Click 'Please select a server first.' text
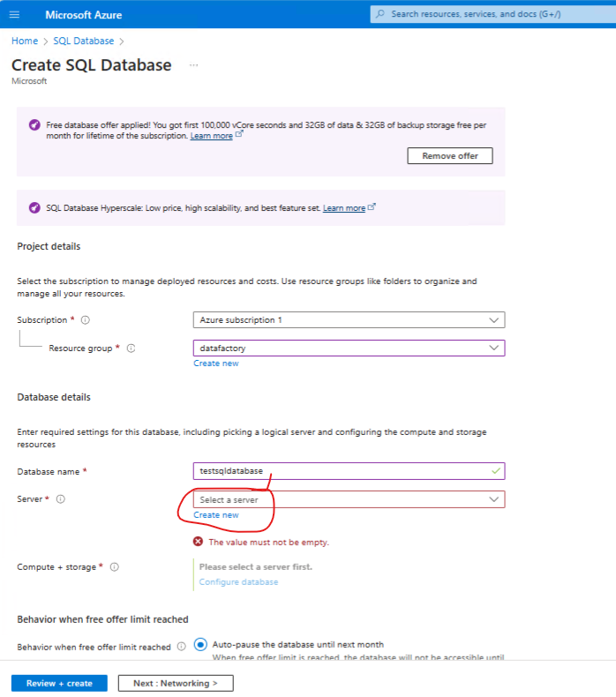Image resolution: width=616 pixels, height=697 pixels. pyautogui.click(x=256, y=566)
